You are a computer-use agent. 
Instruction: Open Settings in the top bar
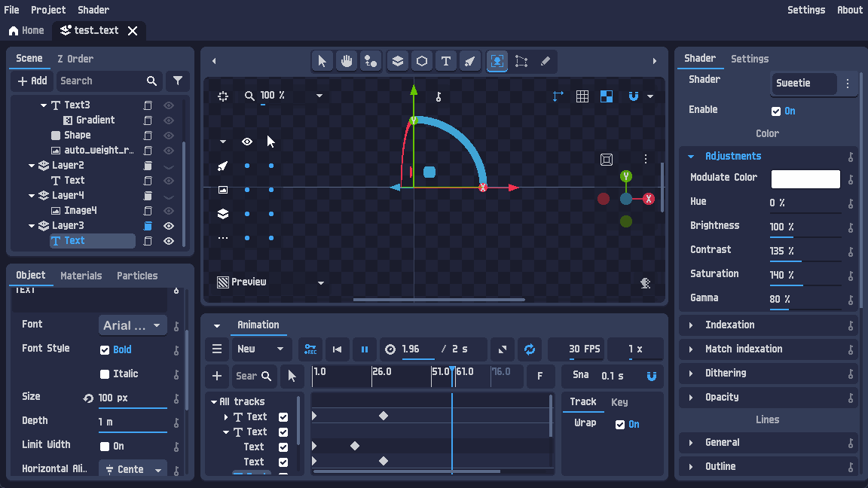click(806, 10)
